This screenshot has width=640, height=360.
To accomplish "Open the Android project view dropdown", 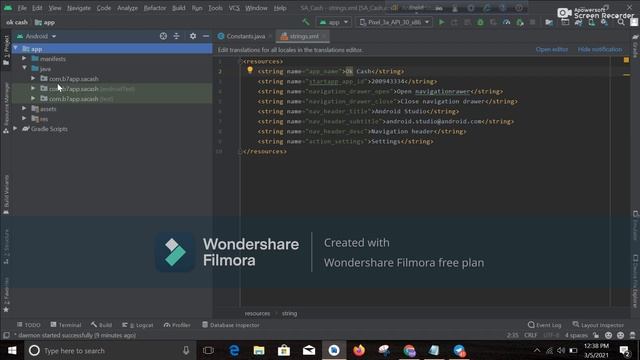I will pos(36,36).
